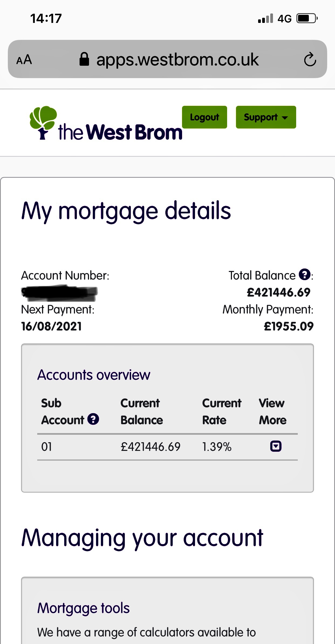This screenshot has width=335, height=644.
Task: Tap the battery status icon
Action: [x=307, y=18]
